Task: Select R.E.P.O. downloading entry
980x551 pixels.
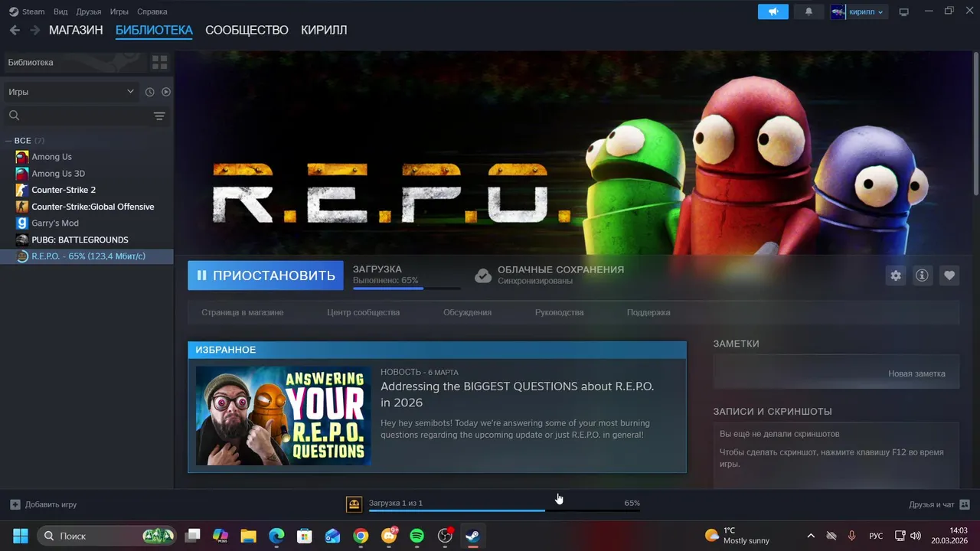Action: pos(87,256)
